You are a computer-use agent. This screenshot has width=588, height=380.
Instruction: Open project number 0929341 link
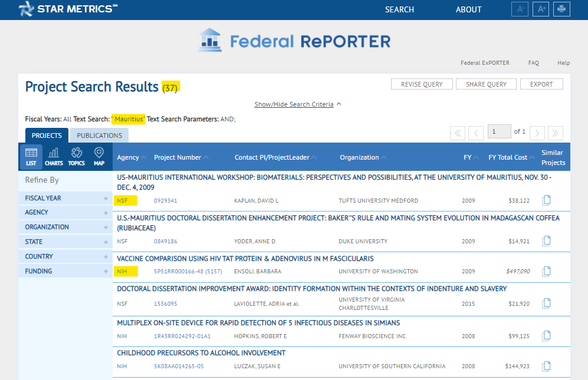pyautogui.click(x=165, y=200)
